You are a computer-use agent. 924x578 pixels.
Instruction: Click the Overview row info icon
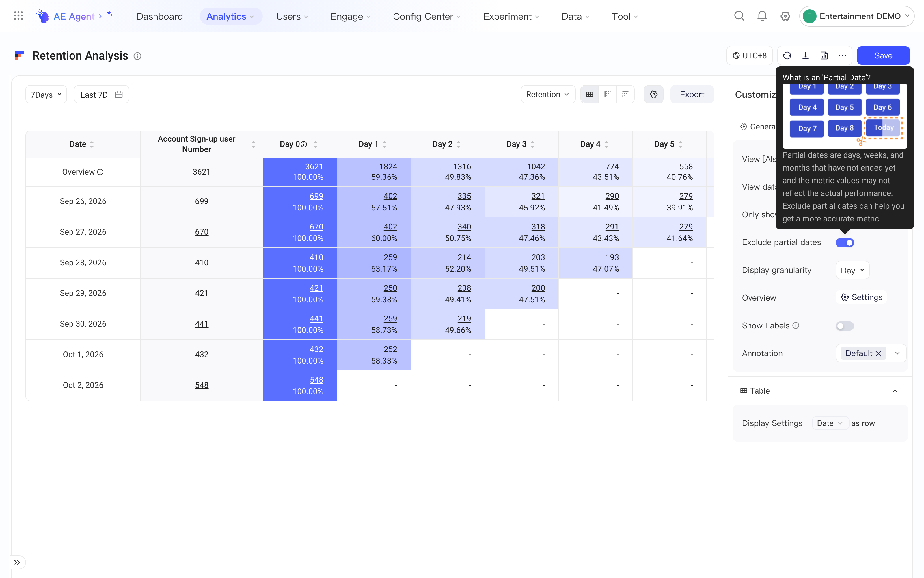(x=100, y=172)
